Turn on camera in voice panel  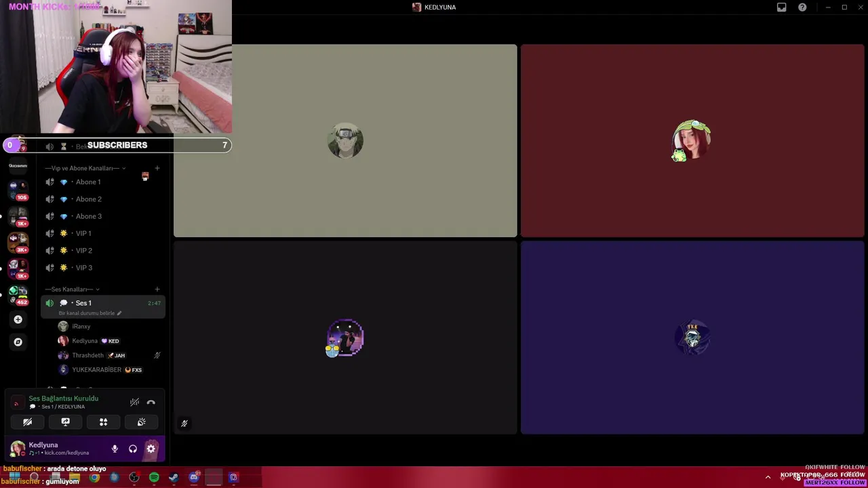click(x=27, y=422)
